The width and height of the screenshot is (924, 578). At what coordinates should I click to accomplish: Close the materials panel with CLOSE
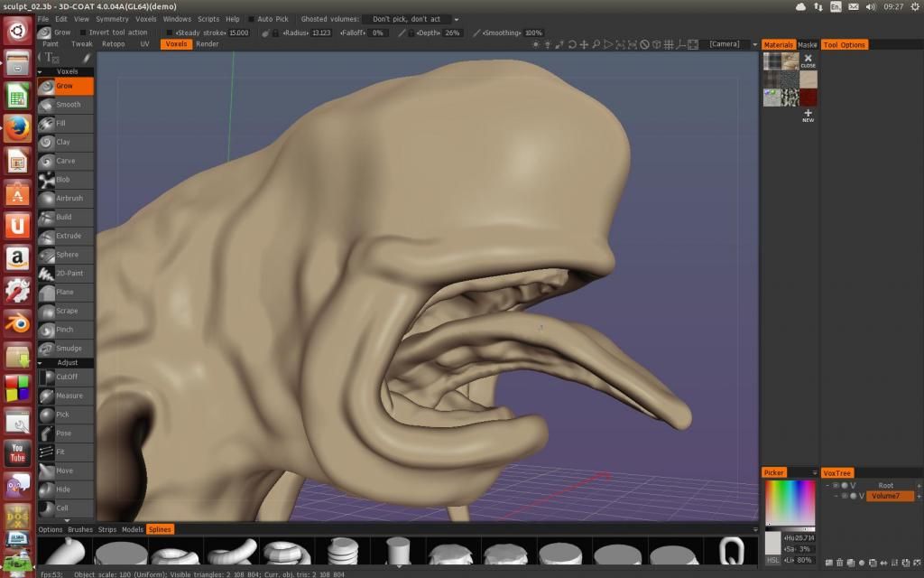pos(808,61)
